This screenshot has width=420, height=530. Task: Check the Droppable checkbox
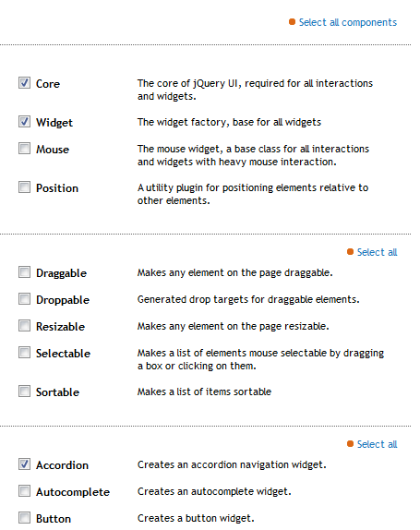click(x=24, y=299)
